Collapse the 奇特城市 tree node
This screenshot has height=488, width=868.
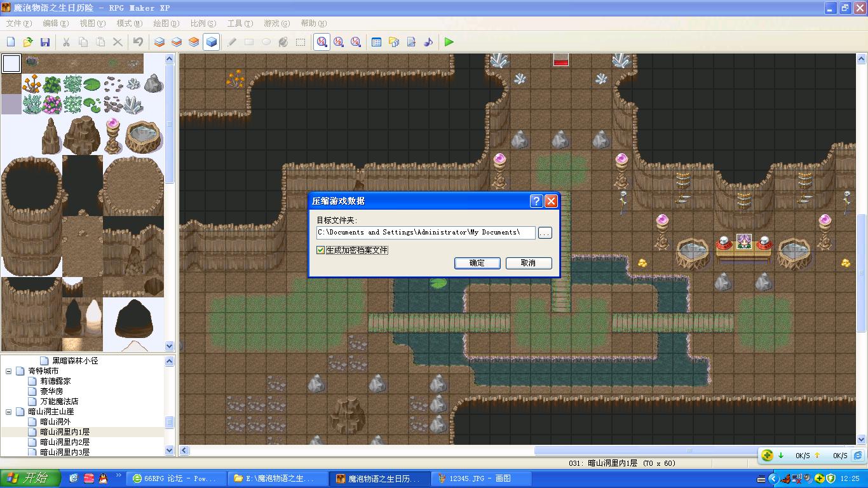[x=10, y=371]
